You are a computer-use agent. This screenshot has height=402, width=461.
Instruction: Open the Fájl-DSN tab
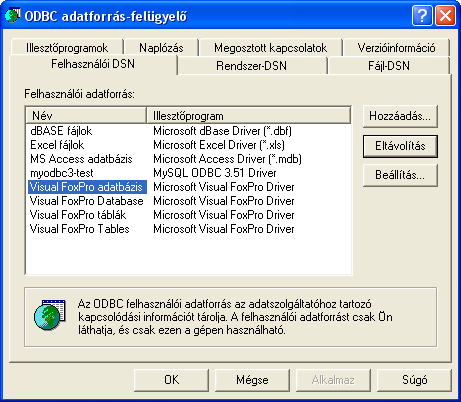coord(389,66)
